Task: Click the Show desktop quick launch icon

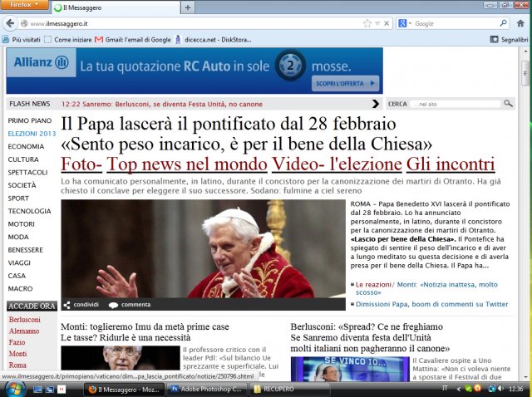Action: (37, 390)
